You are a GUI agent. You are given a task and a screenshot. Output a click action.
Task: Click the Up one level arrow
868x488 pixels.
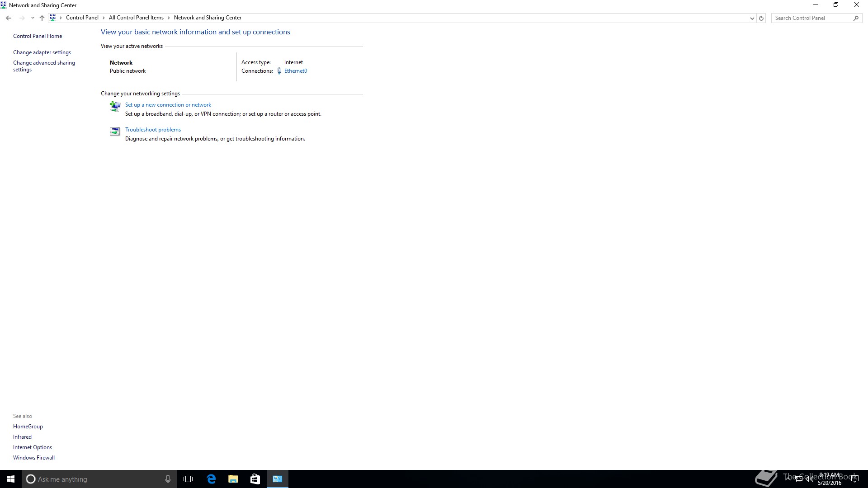tap(42, 18)
